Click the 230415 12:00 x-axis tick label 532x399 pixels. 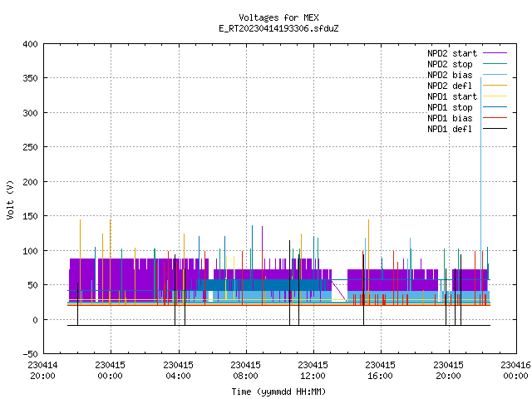313,370
